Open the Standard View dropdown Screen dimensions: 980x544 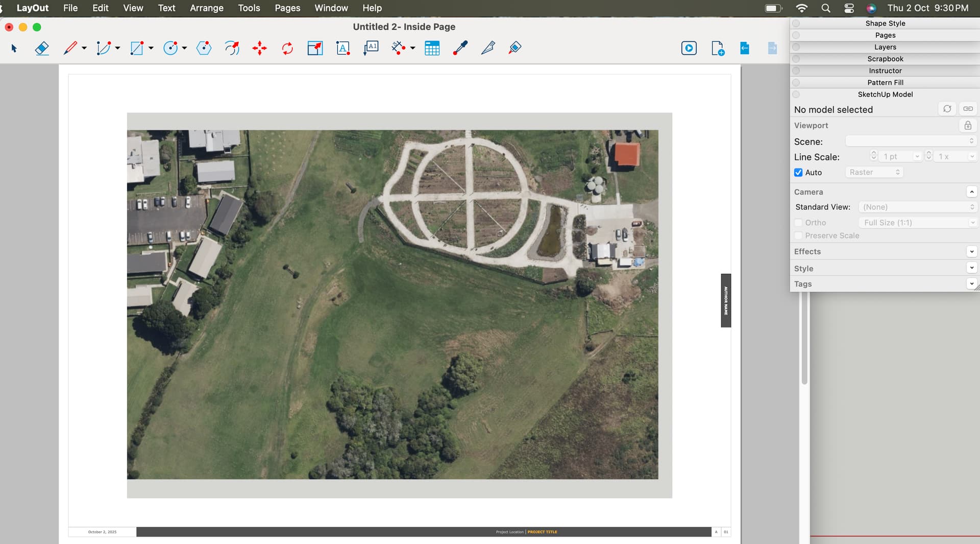coord(917,207)
